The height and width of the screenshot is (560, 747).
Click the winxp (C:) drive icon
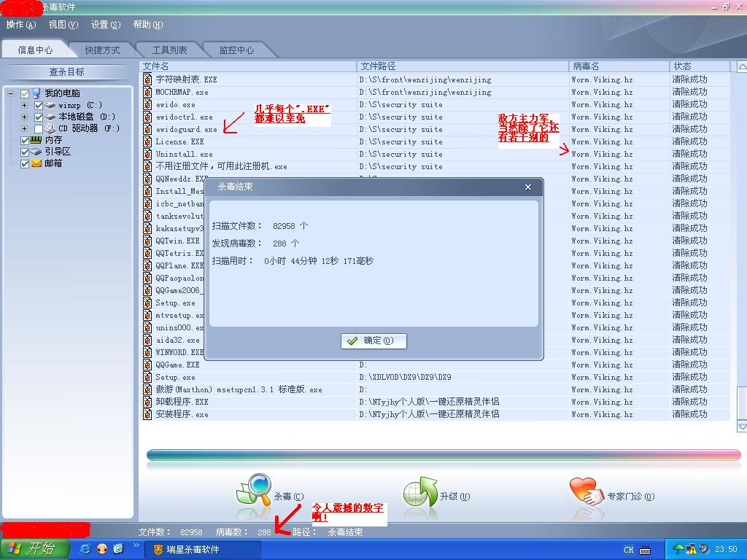(x=50, y=105)
